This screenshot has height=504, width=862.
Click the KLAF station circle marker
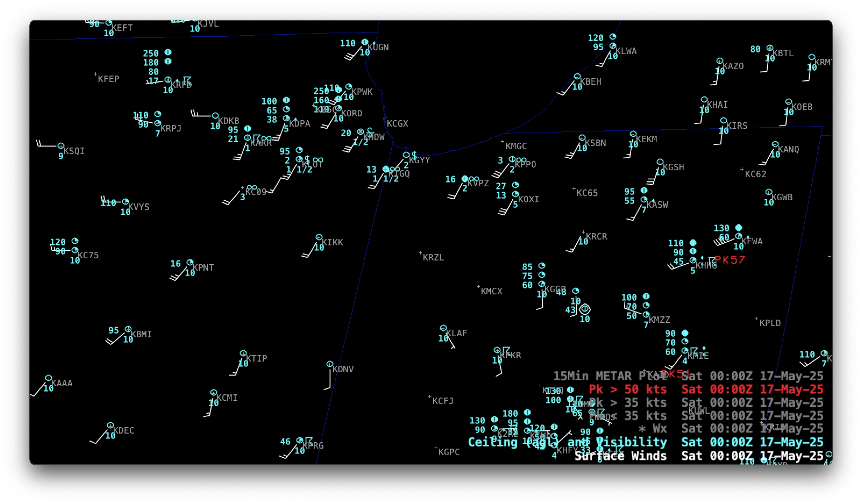click(443, 328)
